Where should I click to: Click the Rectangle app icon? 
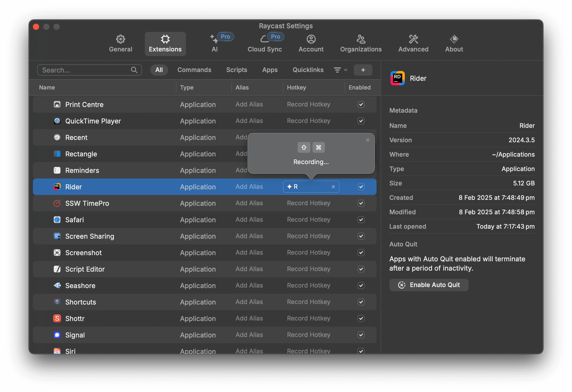(57, 154)
